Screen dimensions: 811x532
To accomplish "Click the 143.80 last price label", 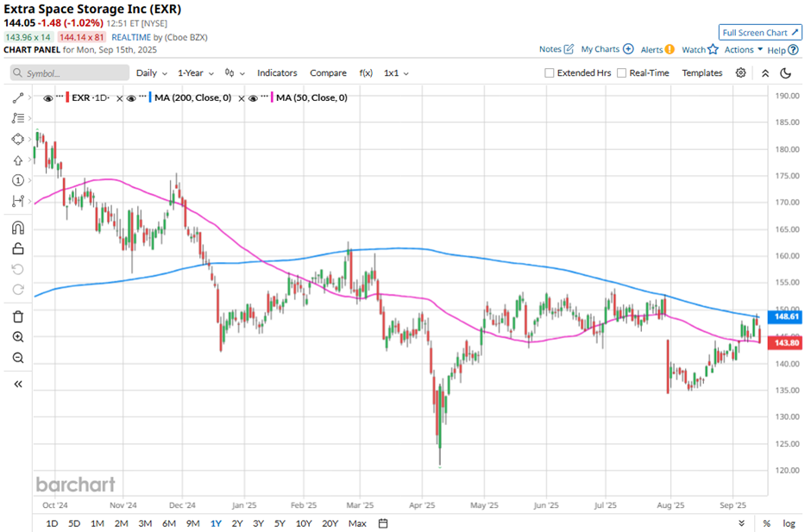I will tap(785, 343).
